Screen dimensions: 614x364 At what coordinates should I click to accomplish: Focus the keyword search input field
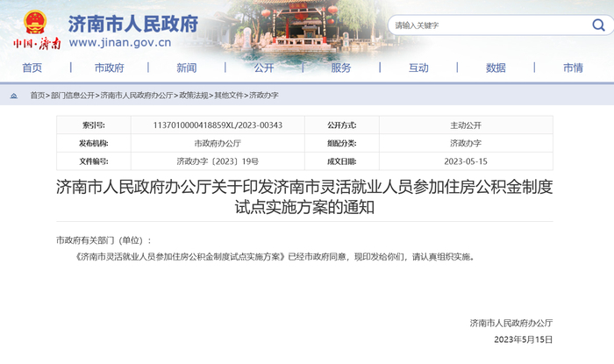pyautogui.click(x=489, y=25)
